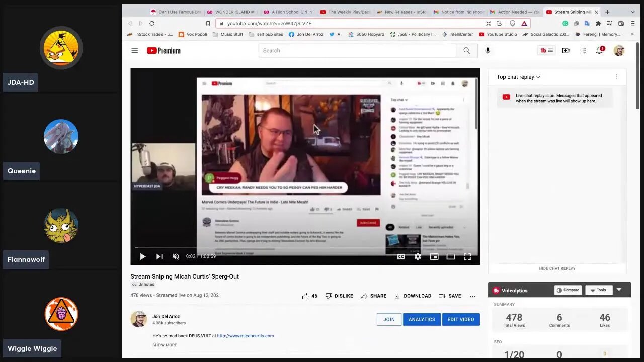Switch to miniplayer mode
This screenshot has height=362, width=644.
tap(434, 257)
